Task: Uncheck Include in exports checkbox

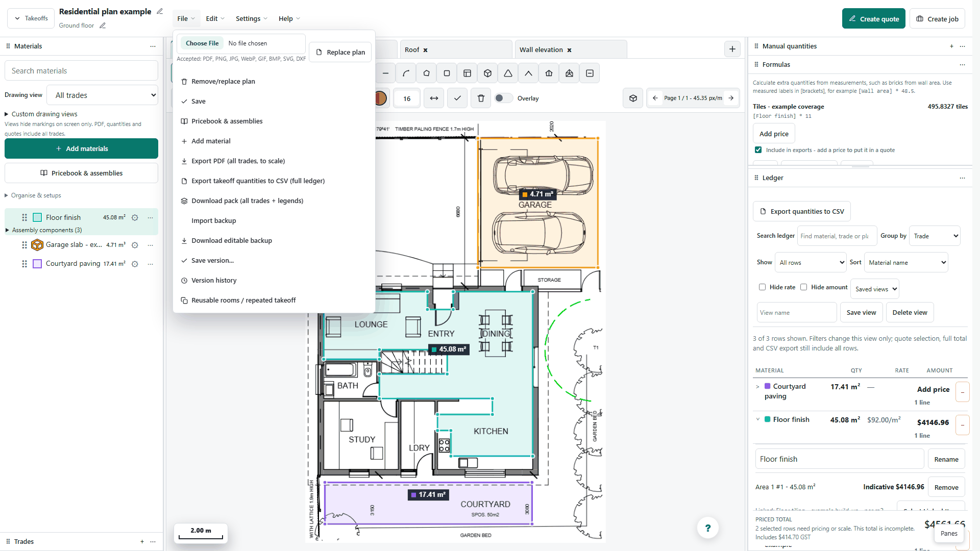Action: click(758, 150)
